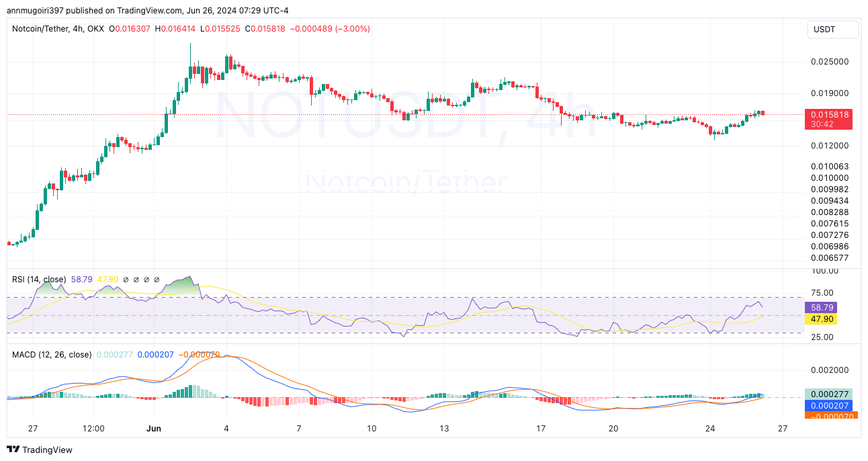868x461 pixels.
Task: Click the 0.012000 price axis label
Action: pos(830,146)
